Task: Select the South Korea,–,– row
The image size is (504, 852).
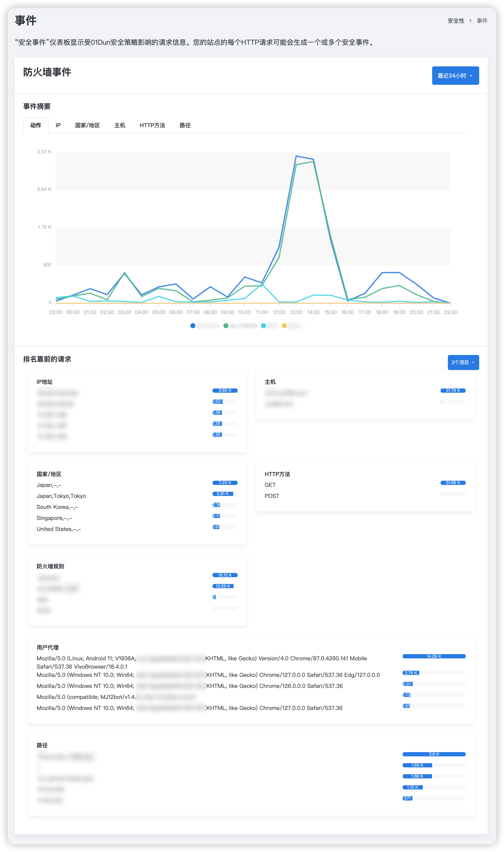Action: click(x=137, y=507)
